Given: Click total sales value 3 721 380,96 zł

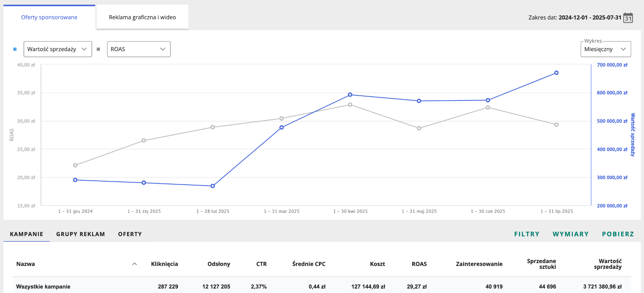Looking at the screenshot, I should tap(602, 287).
